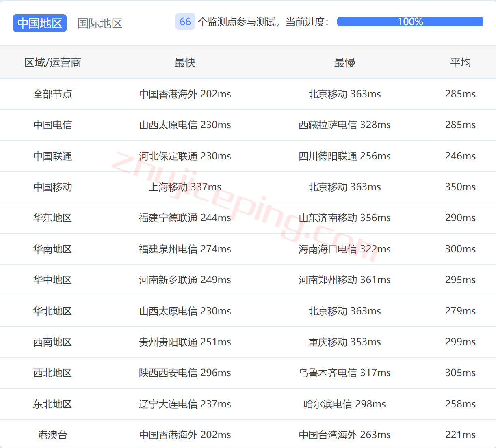Click the 295ms average value

point(460,280)
